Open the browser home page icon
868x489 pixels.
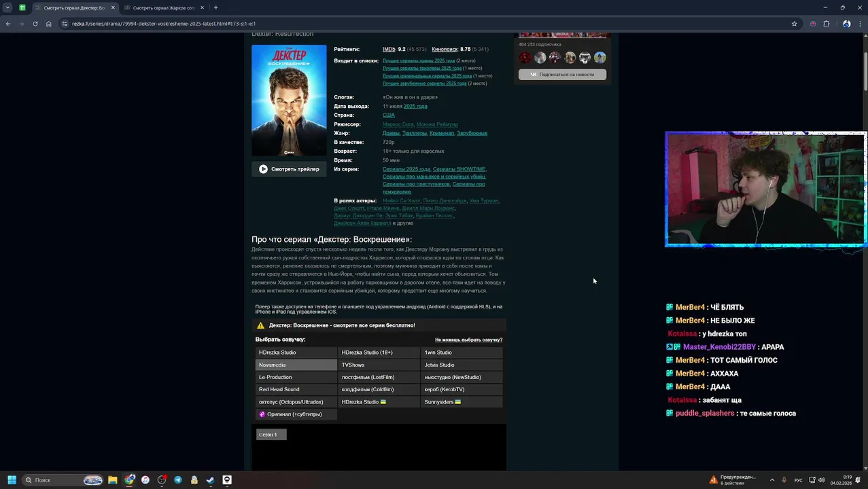[x=49, y=24]
